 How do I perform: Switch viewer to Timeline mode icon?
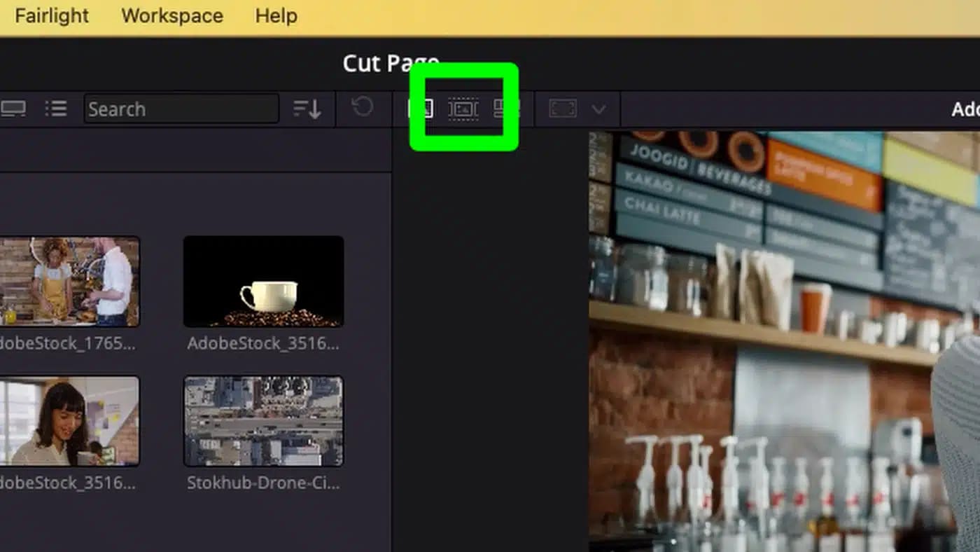point(505,109)
